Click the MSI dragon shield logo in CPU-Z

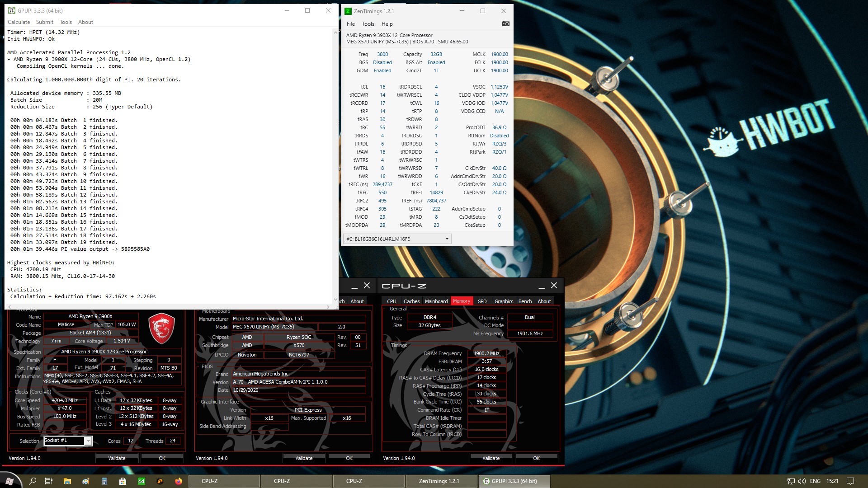[161, 328]
